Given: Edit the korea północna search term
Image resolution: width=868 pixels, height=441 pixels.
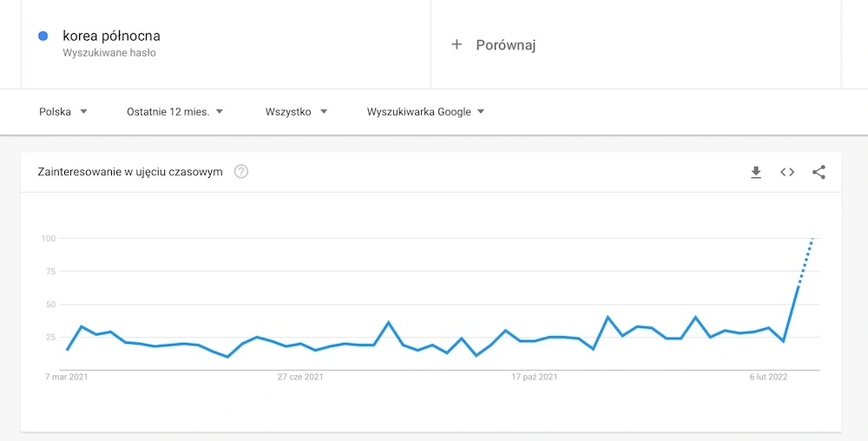Looking at the screenshot, I should pos(111,36).
